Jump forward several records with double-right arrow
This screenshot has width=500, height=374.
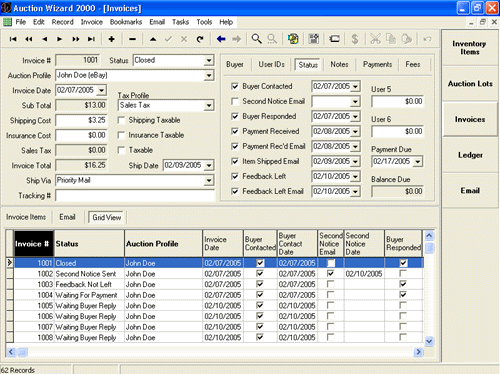pyautogui.click(x=76, y=39)
